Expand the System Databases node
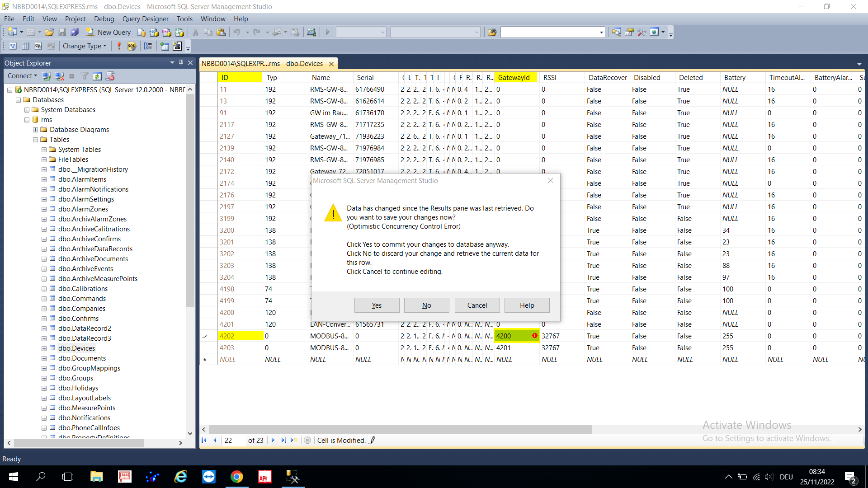 [x=27, y=110]
